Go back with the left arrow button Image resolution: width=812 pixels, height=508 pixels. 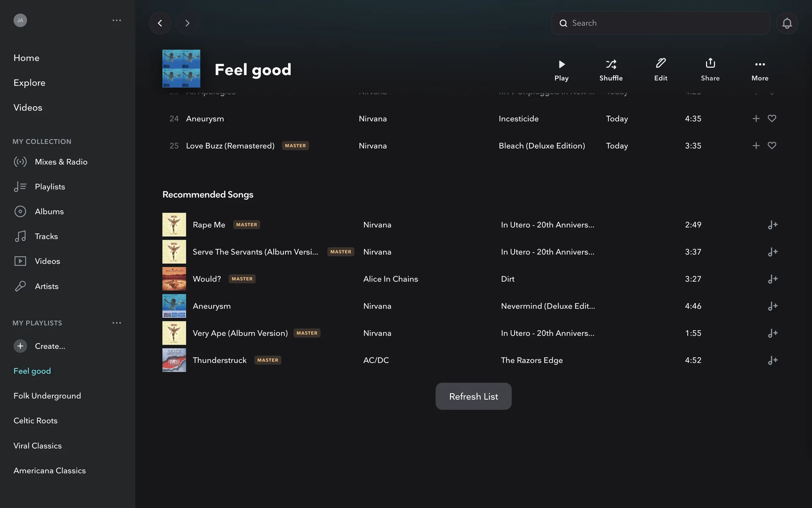[x=160, y=23]
